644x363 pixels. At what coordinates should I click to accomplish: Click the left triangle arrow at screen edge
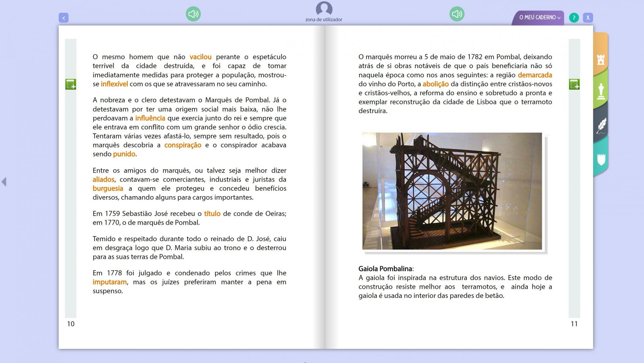point(4,182)
